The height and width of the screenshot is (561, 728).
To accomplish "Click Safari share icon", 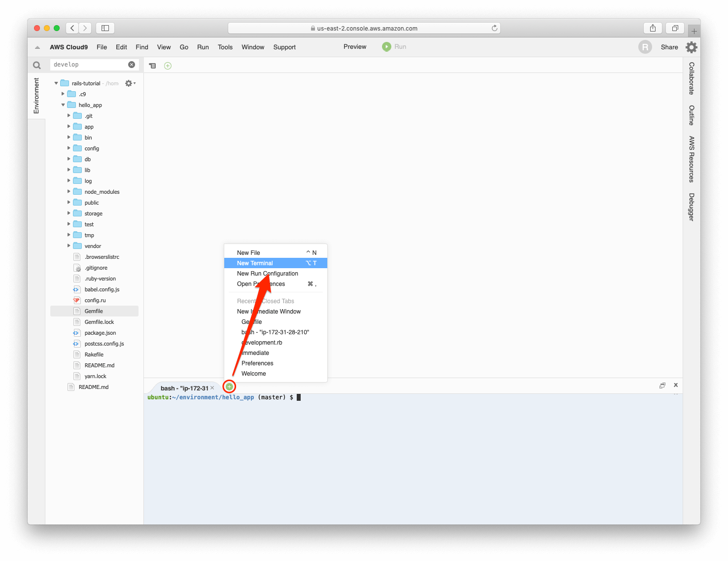I will coord(653,28).
